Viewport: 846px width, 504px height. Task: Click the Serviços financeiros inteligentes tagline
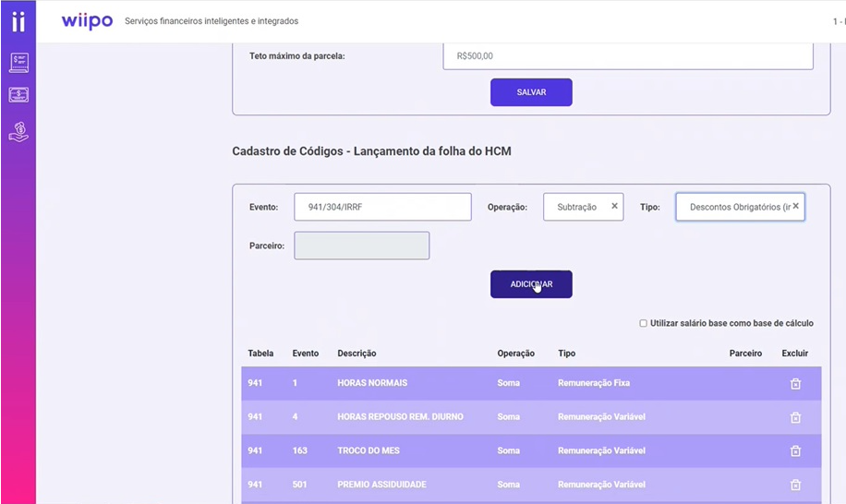[x=211, y=21]
